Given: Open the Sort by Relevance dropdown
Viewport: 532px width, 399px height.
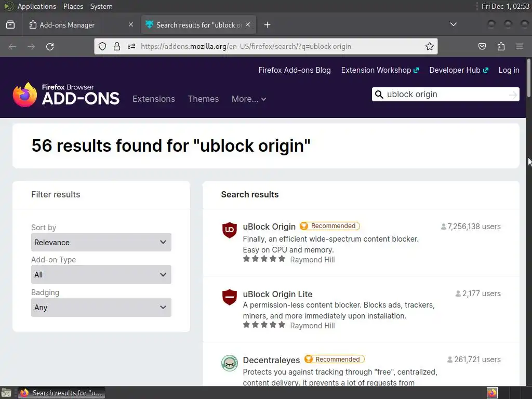Looking at the screenshot, I should (101, 242).
